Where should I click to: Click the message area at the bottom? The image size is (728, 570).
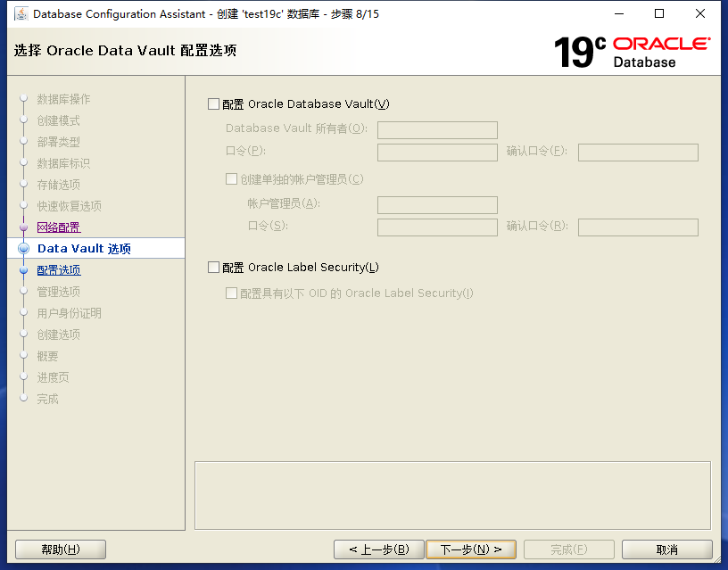point(452,496)
